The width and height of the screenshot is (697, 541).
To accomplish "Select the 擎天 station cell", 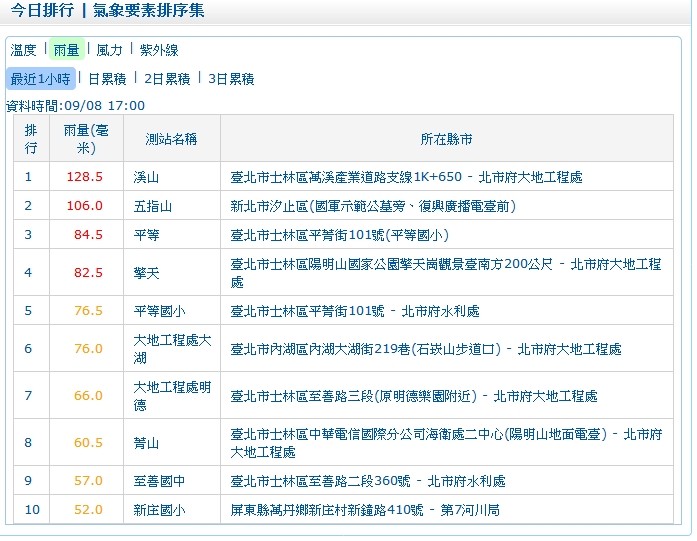I will pyautogui.click(x=146, y=272).
